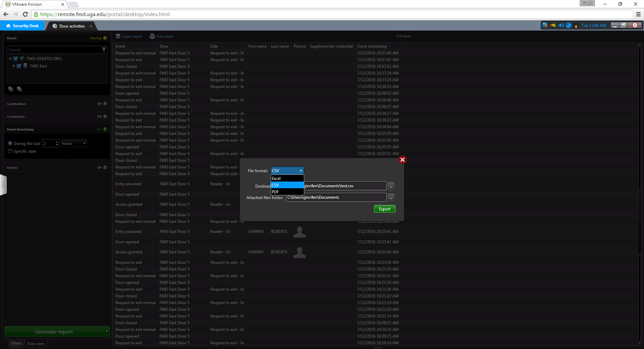Toggle the FMD East checkbox
The width and height of the screenshot is (644, 349).
click(19, 66)
